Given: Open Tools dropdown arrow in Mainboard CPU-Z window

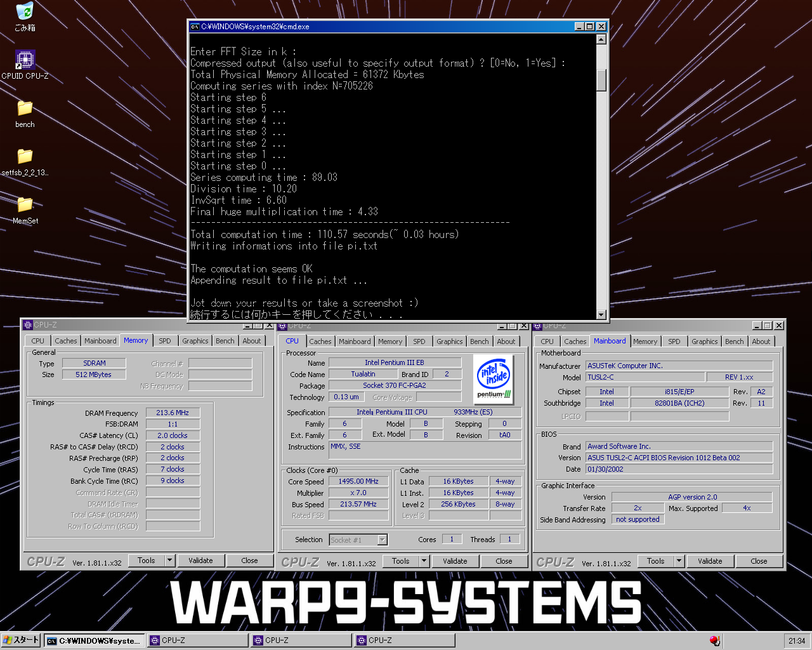Looking at the screenshot, I should pos(679,561).
